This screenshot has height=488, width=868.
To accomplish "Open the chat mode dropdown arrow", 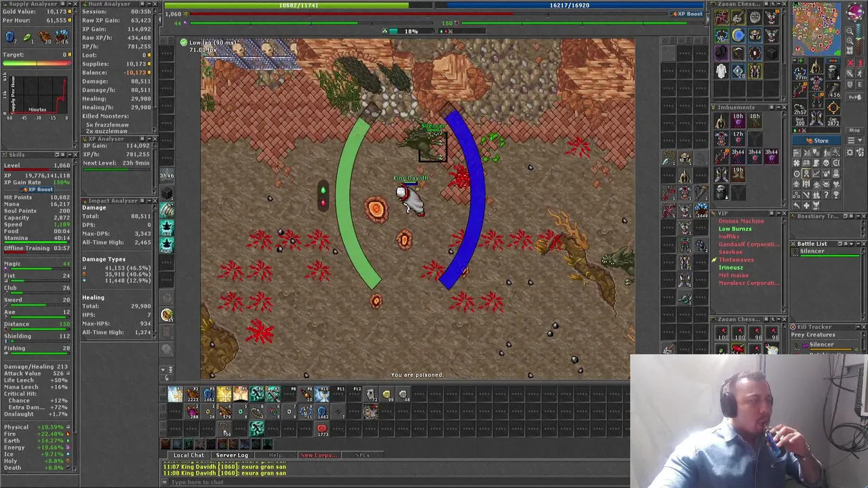I will pyautogui.click(x=164, y=483).
